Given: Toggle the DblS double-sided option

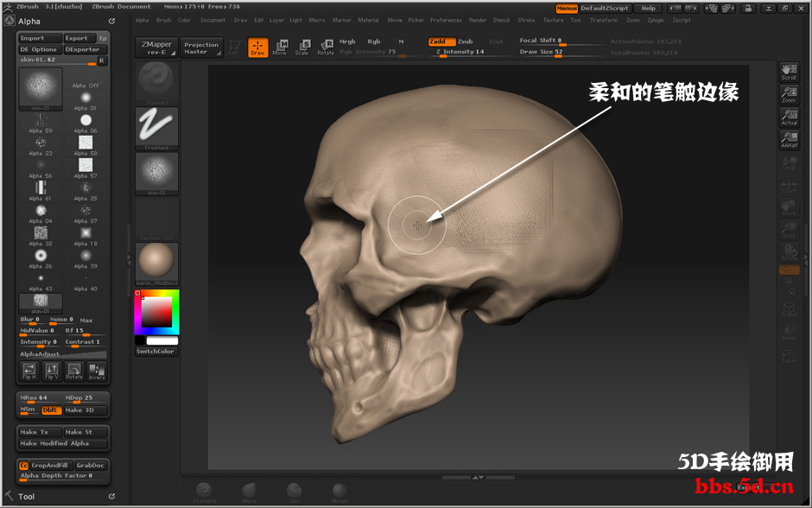Looking at the screenshot, I should point(51,410).
